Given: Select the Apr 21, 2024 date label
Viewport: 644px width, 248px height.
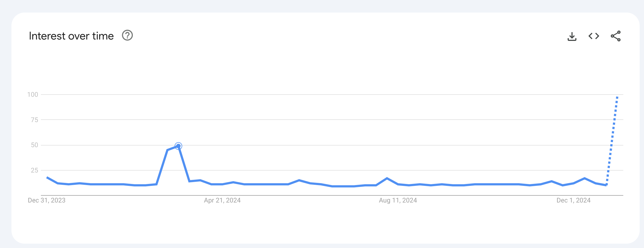Looking at the screenshot, I should [222, 200].
